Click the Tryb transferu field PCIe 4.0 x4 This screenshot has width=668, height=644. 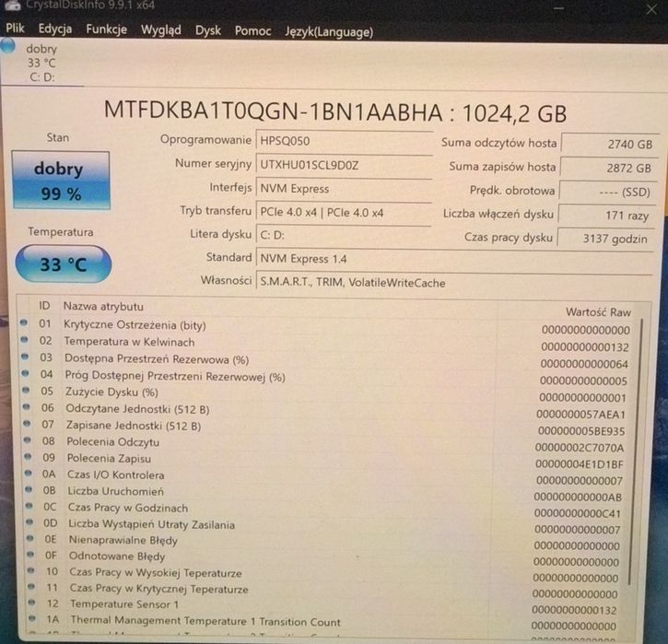(x=344, y=212)
